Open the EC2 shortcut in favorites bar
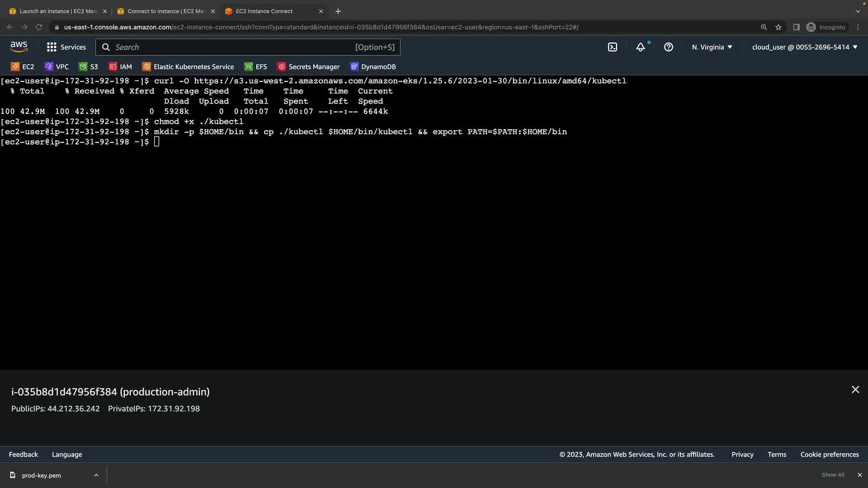This screenshot has width=868, height=488. pos(23,67)
